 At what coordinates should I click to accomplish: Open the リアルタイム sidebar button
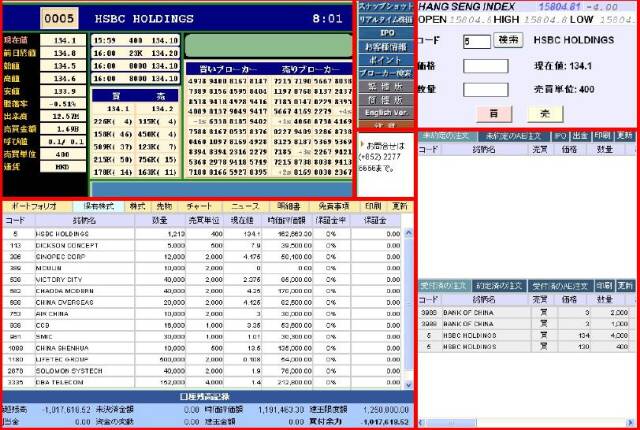click(x=385, y=20)
